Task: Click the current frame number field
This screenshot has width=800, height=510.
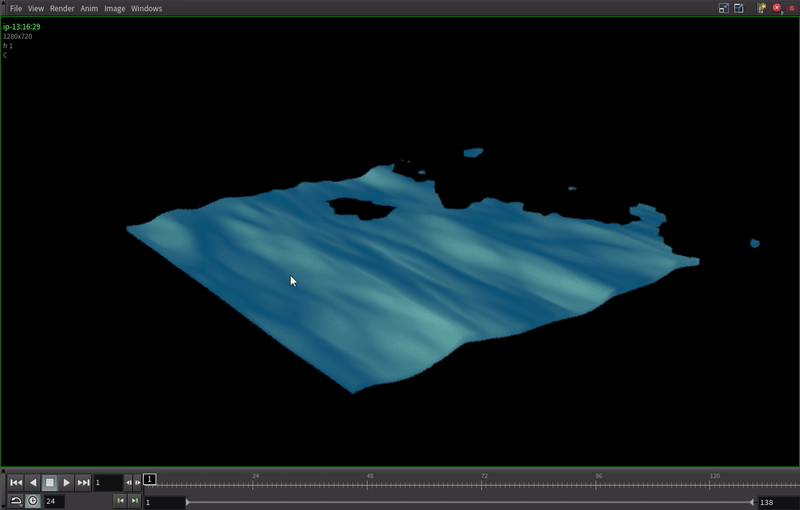Action: pos(108,483)
